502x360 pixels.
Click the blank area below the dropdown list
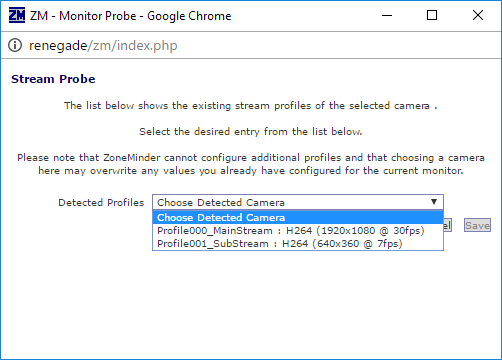251,303
